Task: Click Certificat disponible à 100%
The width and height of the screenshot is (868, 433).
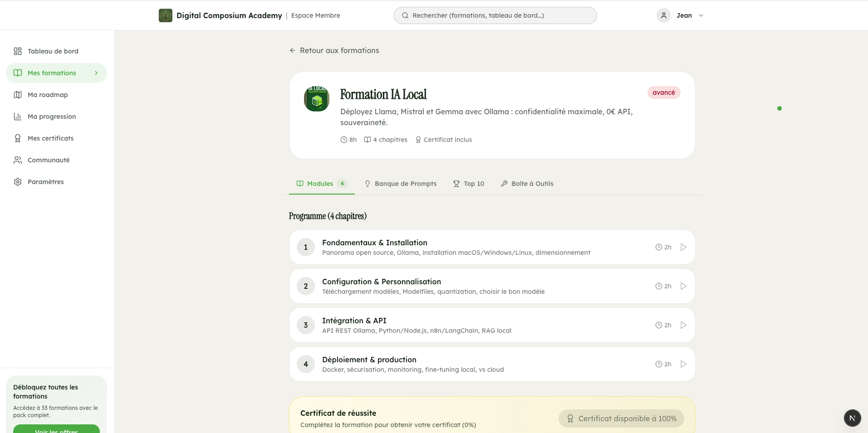Action: (621, 418)
